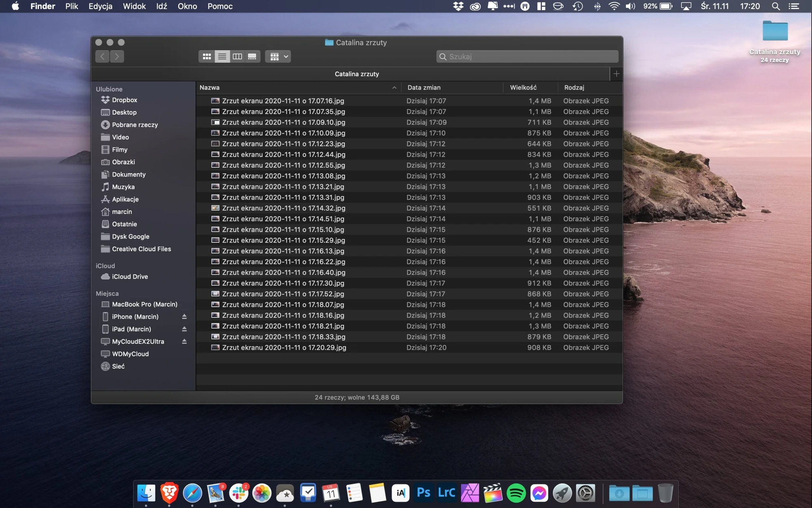The width and height of the screenshot is (812, 508).
Task: Open the Pomoc menu
Action: pos(220,6)
